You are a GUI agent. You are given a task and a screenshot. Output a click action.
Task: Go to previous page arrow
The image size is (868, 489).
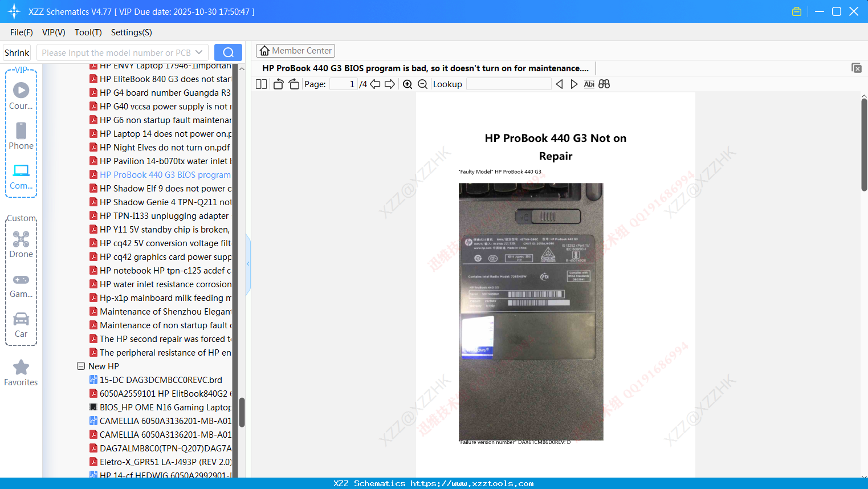pos(375,84)
